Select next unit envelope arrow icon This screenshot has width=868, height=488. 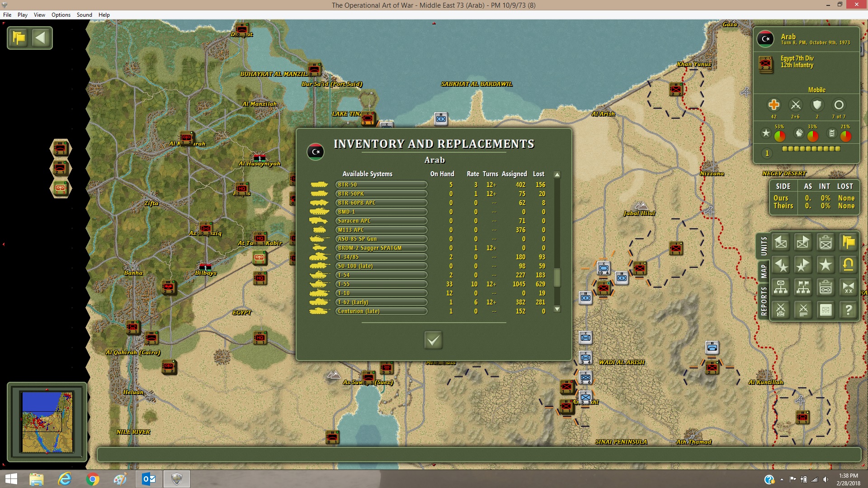tap(803, 243)
